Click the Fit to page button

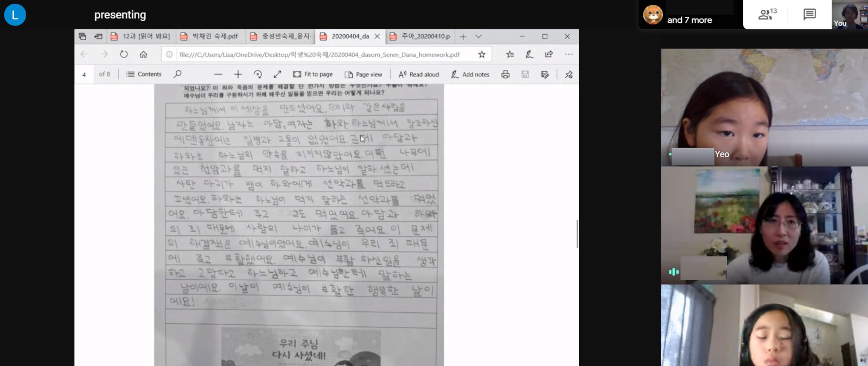click(312, 74)
